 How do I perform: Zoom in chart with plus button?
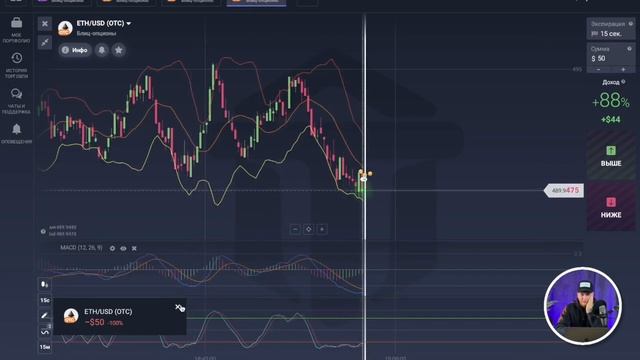[322, 229]
